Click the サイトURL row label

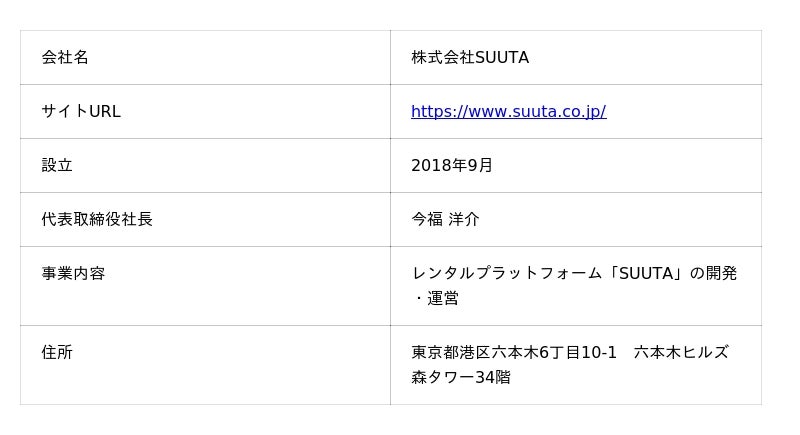click(x=81, y=112)
